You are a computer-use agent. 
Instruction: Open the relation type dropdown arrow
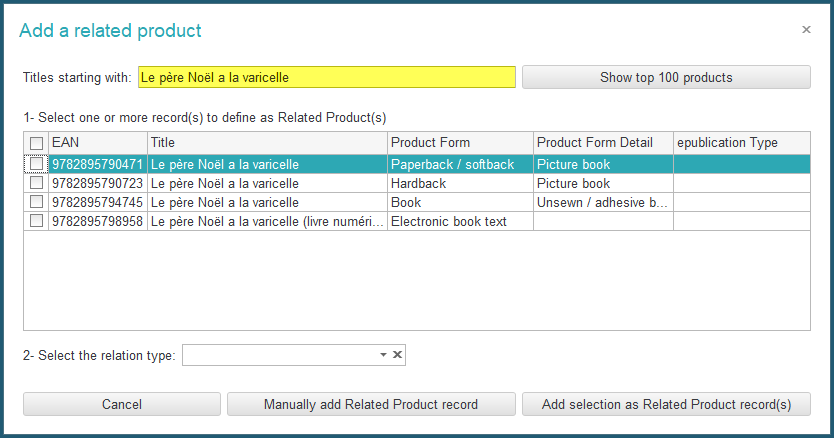(383, 355)
